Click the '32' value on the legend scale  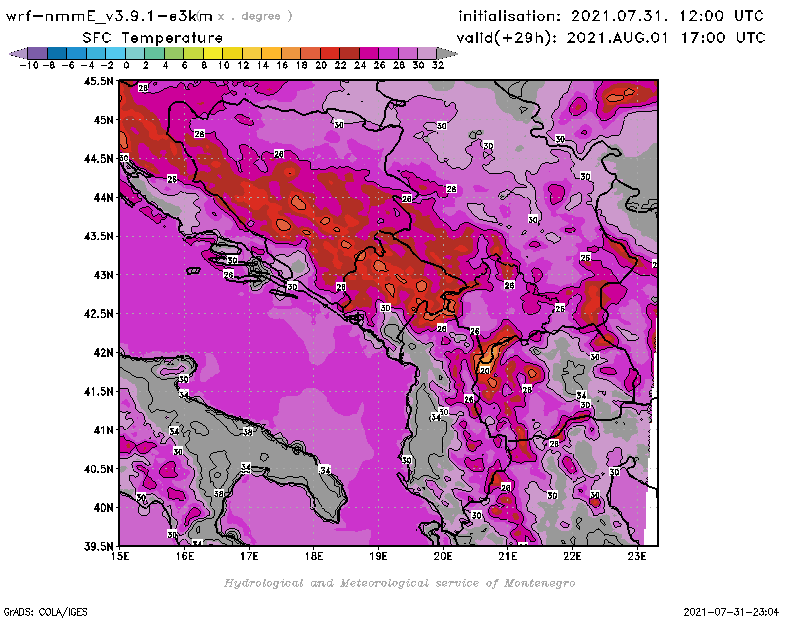[x=438, y=65]
